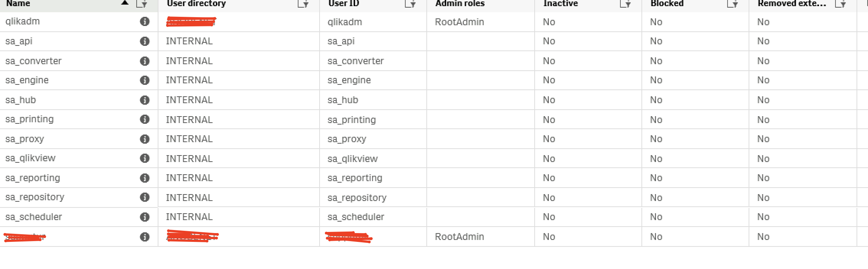The height and width of the screenshot is (269, 868).
Task: Open the Blocked column filter
Action: (x=733, y=4)
